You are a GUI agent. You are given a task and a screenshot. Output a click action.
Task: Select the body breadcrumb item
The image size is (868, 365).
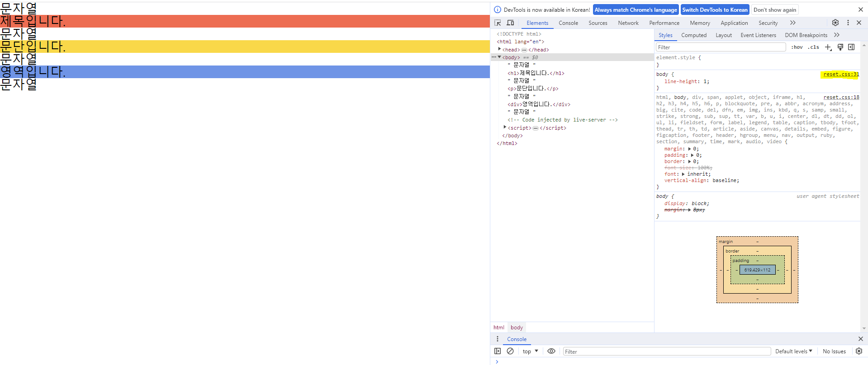[x=517, y=327]
